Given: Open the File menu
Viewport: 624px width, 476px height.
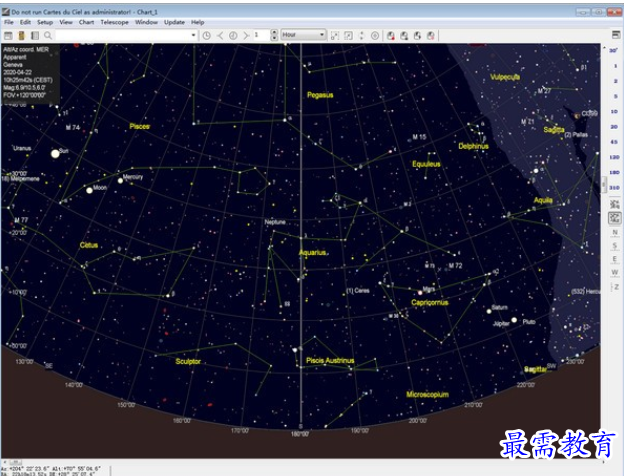Looking at the screenshot, I should [9, 22].
